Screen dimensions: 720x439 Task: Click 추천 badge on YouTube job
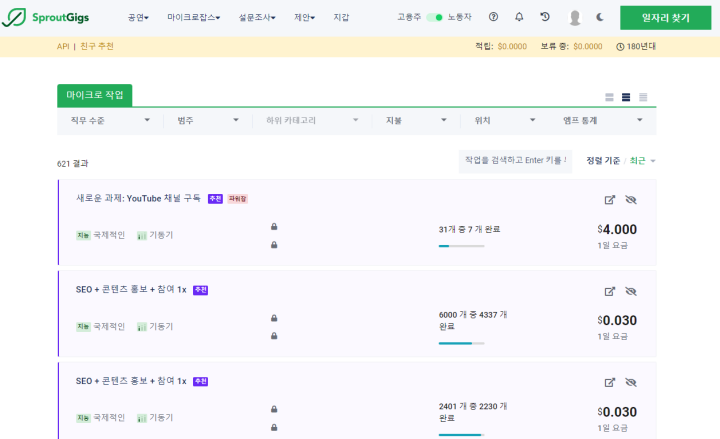(x=215, y=199)
